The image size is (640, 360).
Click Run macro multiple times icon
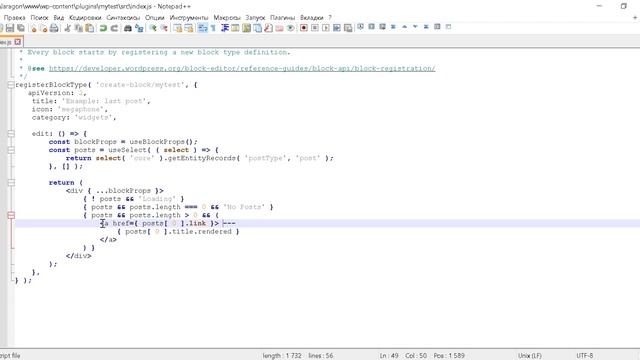[337, 28]
